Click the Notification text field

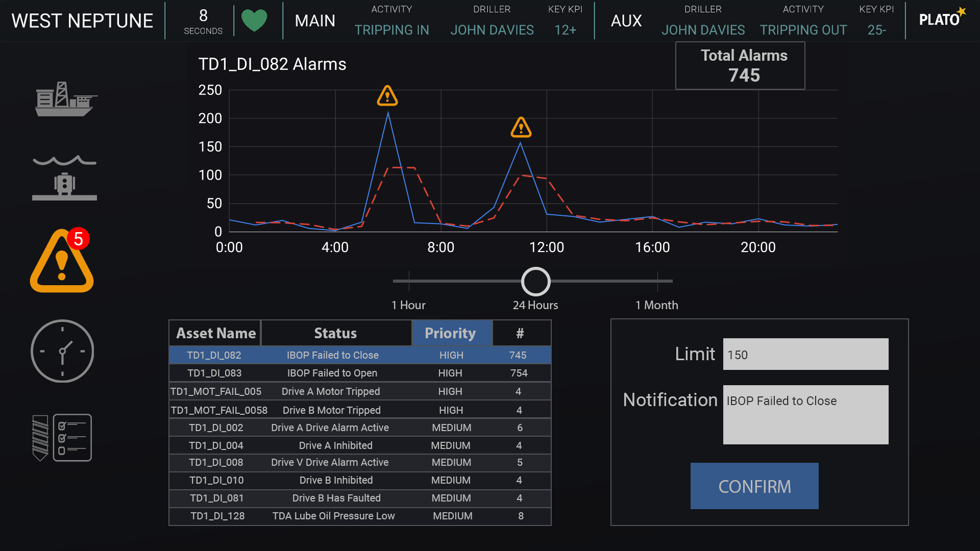click(x=805, y=415)
